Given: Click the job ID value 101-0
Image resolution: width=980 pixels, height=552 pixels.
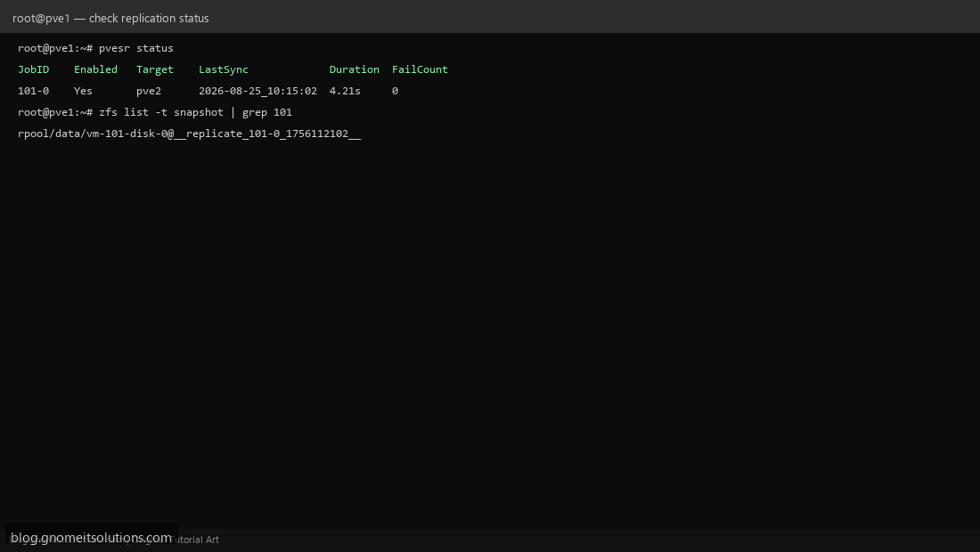Looking at the screenshot, I should [x=33, y=91].
